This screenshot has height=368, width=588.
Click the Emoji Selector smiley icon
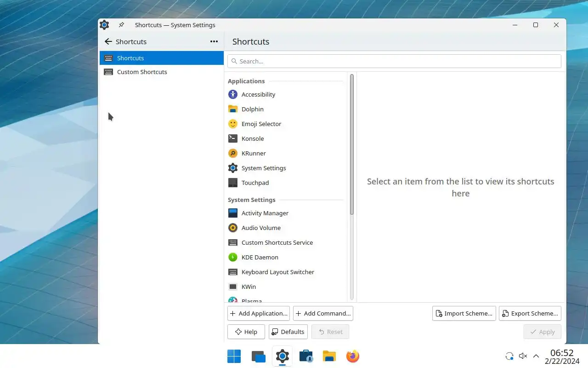(233, 124)
